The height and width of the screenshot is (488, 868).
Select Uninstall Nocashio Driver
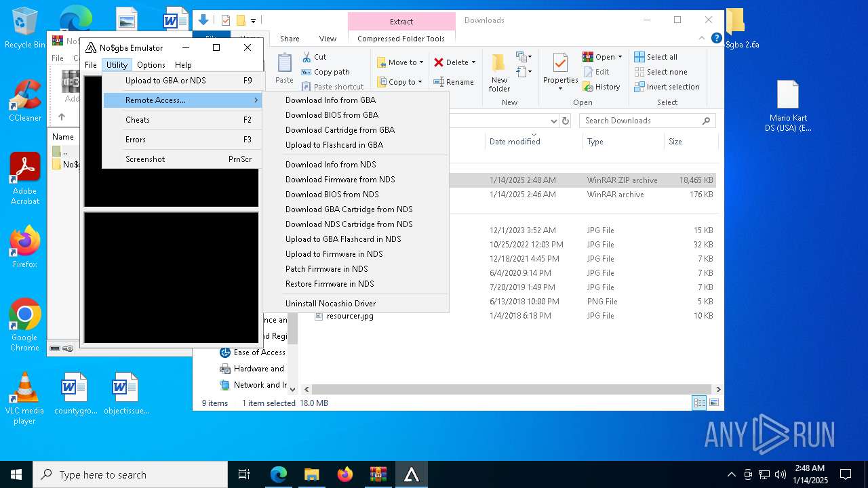coord(356,304)
